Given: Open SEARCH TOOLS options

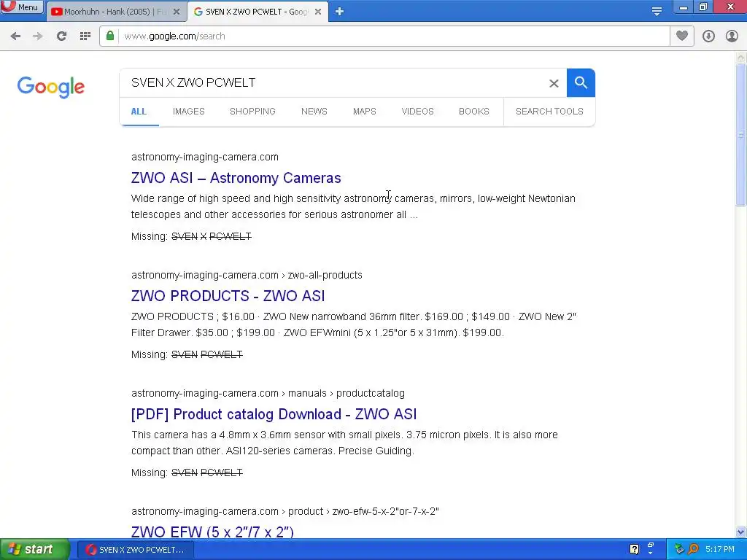Looking at the screenshot, I should tap(549, 112).
